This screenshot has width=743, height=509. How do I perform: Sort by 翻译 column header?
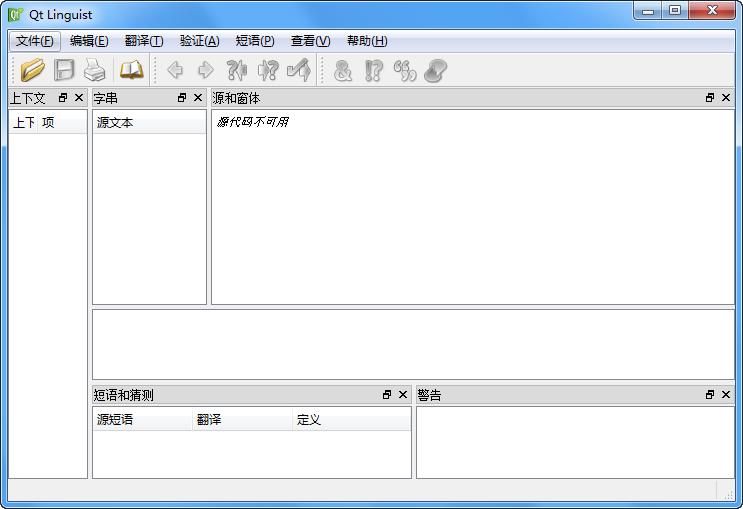coord(243,419)
